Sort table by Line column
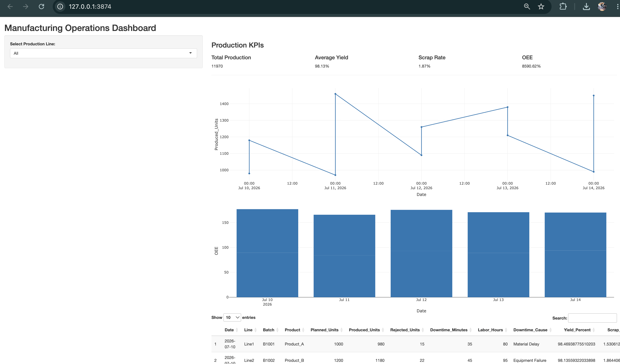Viewport: 620px width, 364px height. tap(250, 330)
